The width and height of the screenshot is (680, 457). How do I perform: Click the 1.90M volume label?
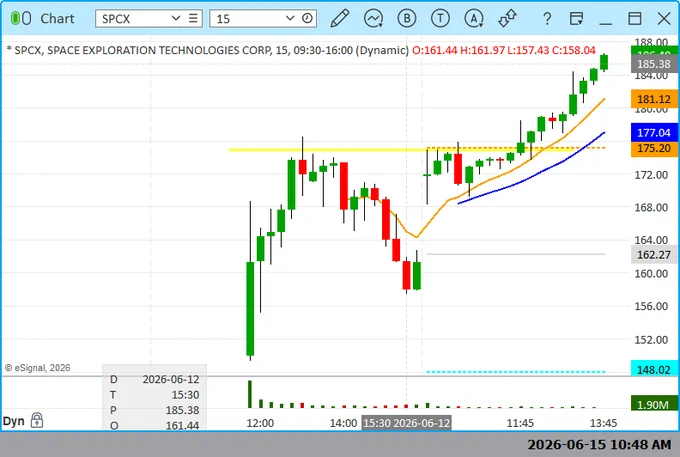click(x=654, y=405)
